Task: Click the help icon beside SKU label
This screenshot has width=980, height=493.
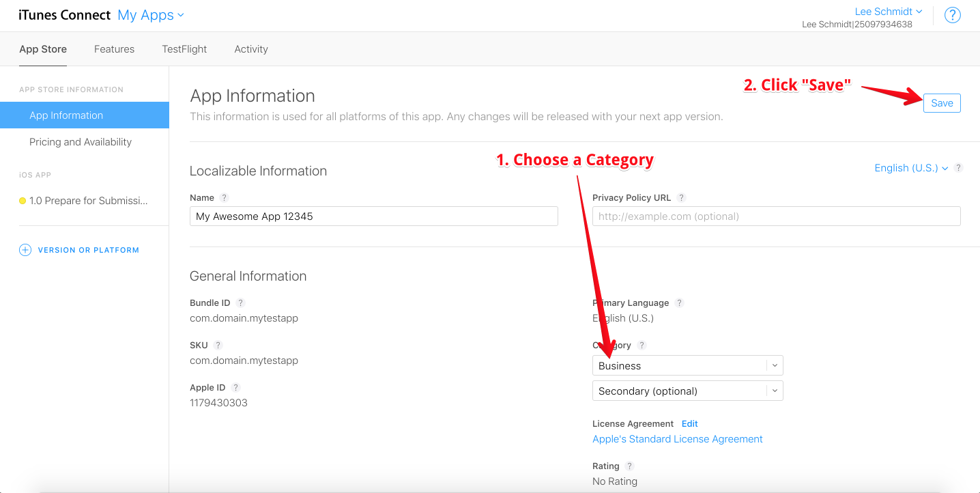Action: 218,345
